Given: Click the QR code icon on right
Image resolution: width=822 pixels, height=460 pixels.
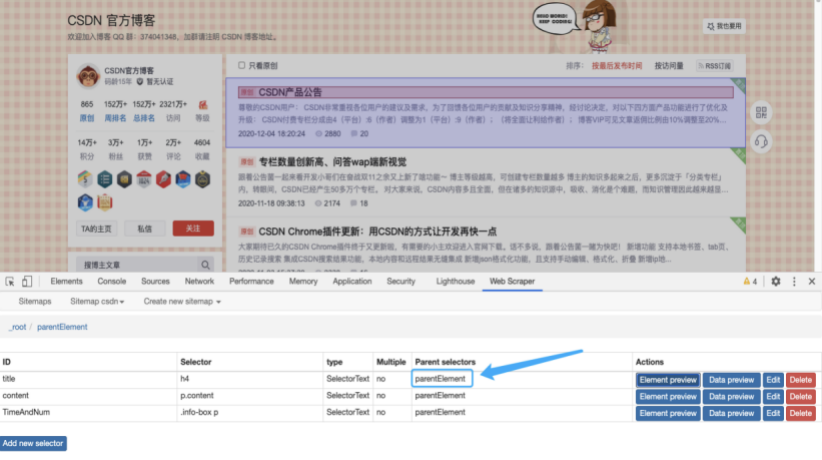Looking at the screenshot, I should point(760,113).
